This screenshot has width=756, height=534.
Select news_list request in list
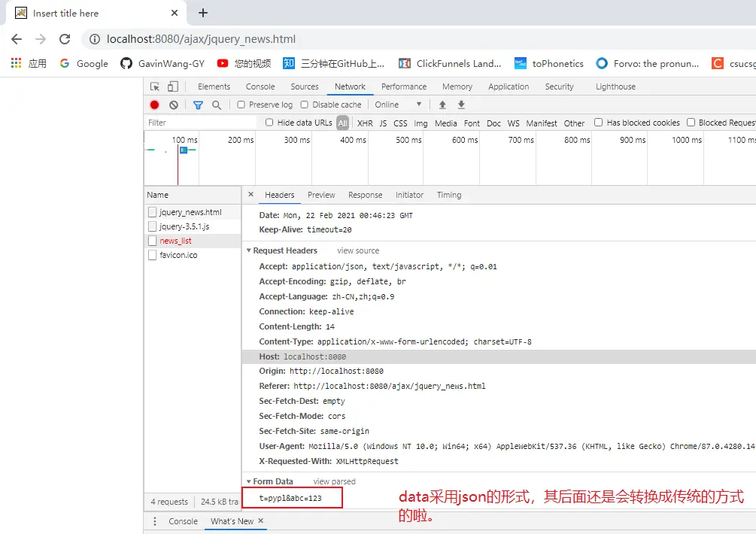tap(175, 241)
